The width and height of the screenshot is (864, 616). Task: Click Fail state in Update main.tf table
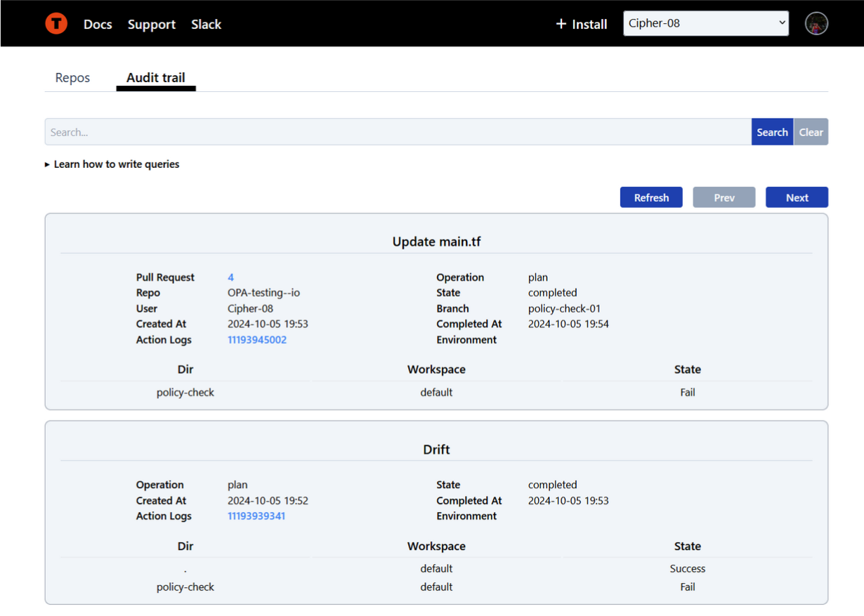click(687, 393)
